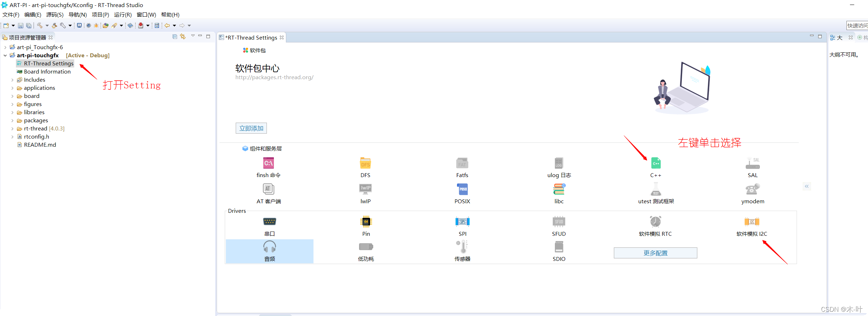Screen dimensions: 868x316
Task: Select the 软件模拟 RTC driver
Action: pyautogui.click(x=655, y=226)
